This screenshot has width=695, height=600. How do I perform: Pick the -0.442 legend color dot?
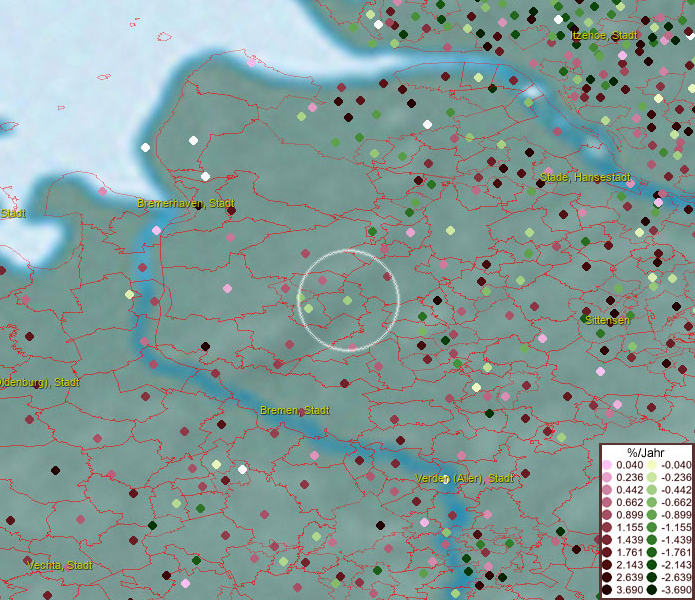point(652,490)
